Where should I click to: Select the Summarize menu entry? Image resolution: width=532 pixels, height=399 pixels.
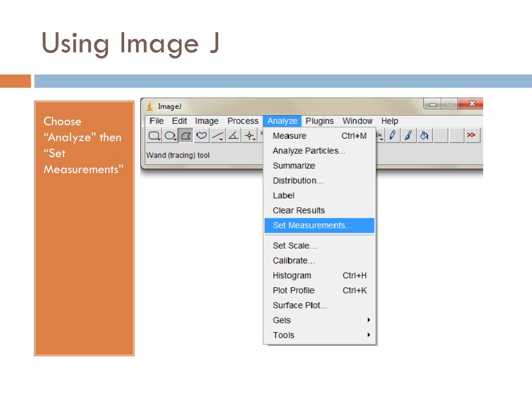pyautogui.click(x=320, y=166)
